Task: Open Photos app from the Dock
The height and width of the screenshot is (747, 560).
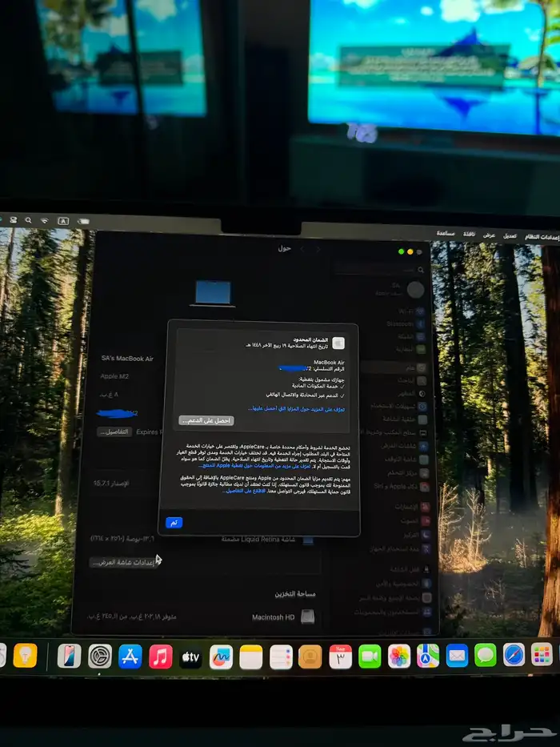Action: coord(398,656)
